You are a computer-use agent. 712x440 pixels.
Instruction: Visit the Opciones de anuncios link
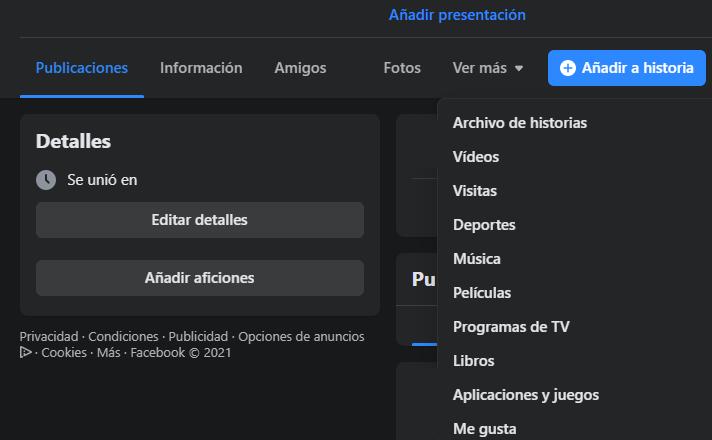pos(301,337)
